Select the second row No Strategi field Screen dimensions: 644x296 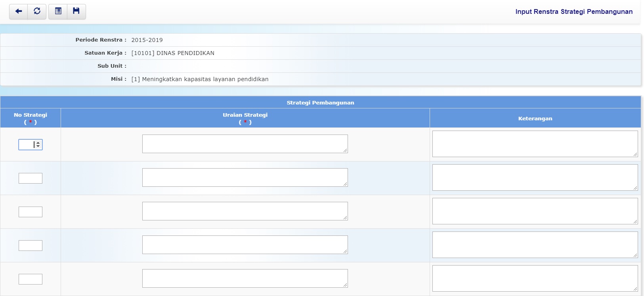tap(30, 178)
